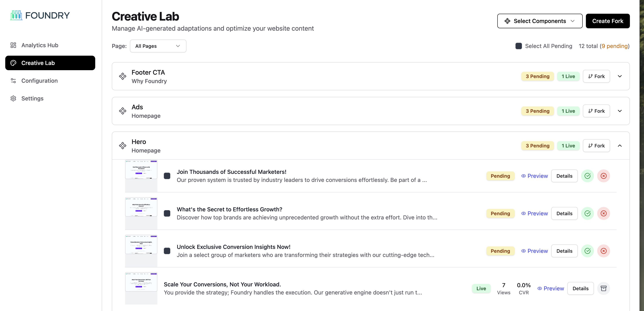Go to the Configuration page
This screenshot has width=644, height=311.
pos(40,81)
